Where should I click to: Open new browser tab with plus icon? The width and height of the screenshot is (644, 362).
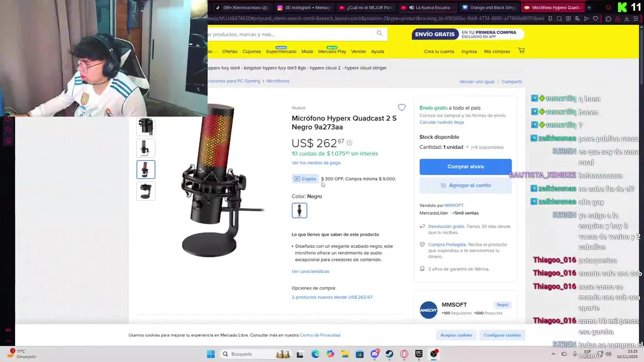coord(589,8)
